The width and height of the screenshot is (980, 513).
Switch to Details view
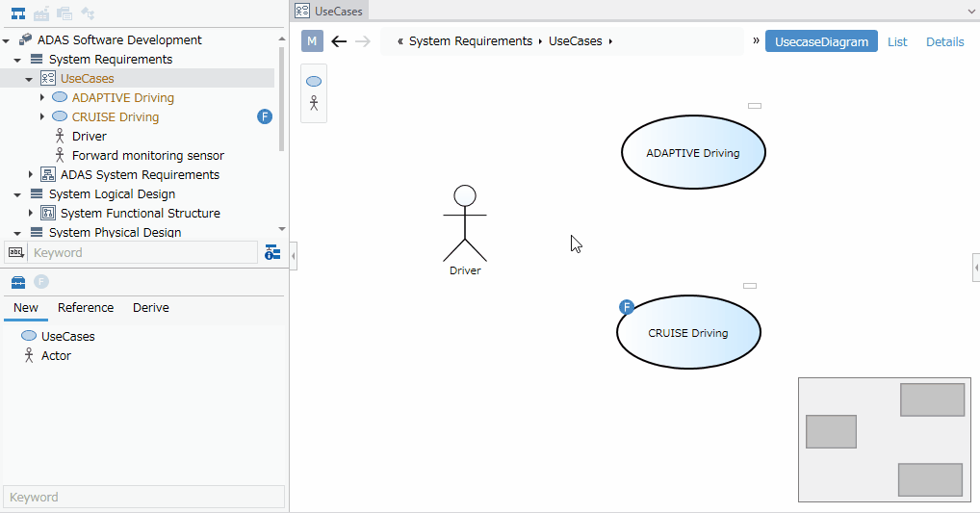[x=945, y=41]
